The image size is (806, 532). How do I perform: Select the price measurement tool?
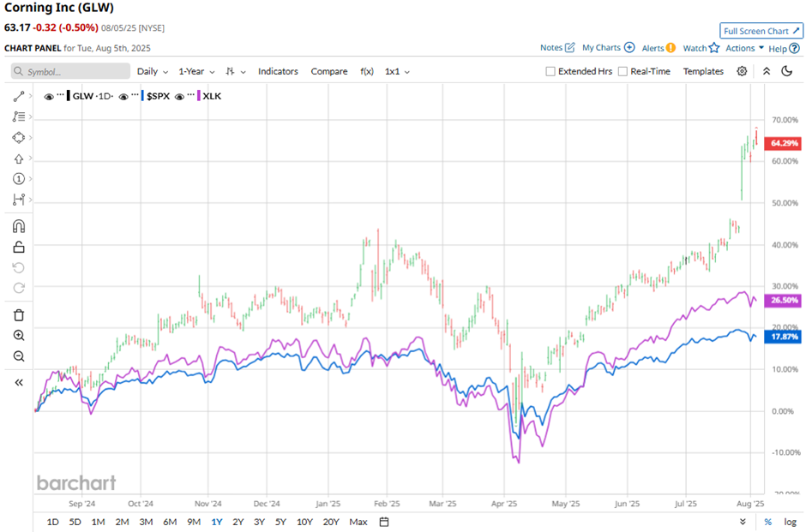(x=19, y=200)
